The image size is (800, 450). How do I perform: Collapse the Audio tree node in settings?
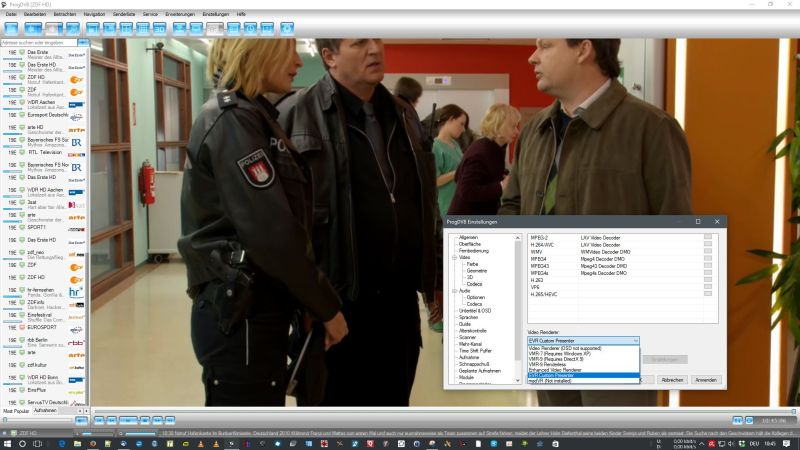pyautogui.click(x=453, y=290)
